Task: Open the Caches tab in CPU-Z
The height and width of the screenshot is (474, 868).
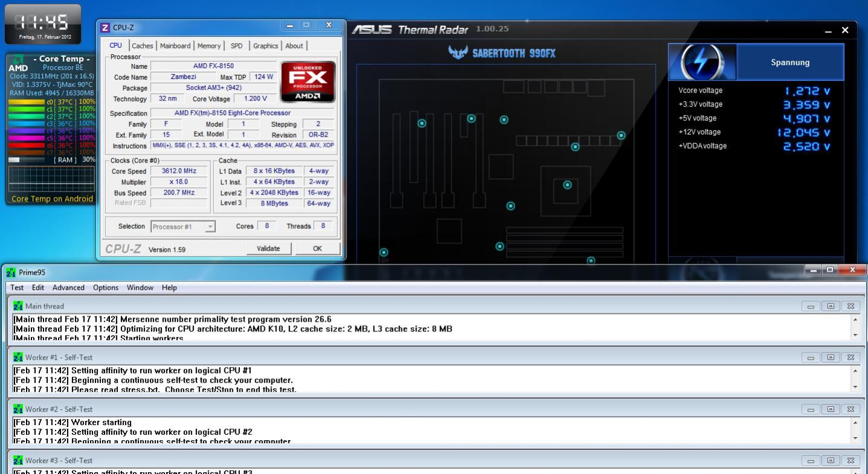Action: [x=143, y=46]
